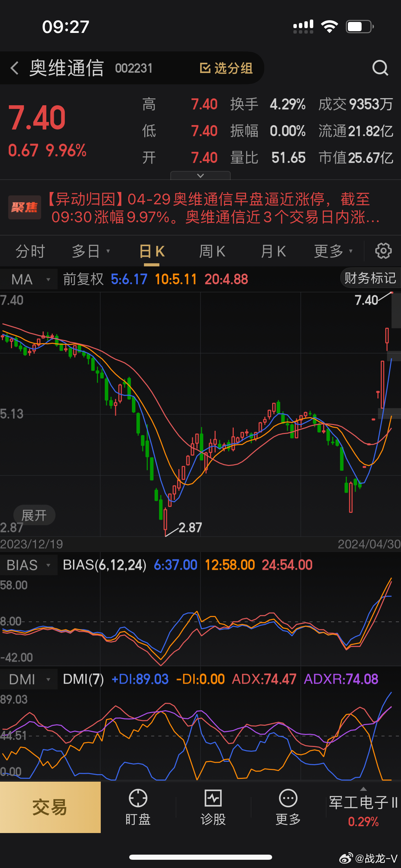Image resolution: width=401 pixels, height=868 pixels.
Task: Open chart settings gear icon
Action: click(383, 251)
